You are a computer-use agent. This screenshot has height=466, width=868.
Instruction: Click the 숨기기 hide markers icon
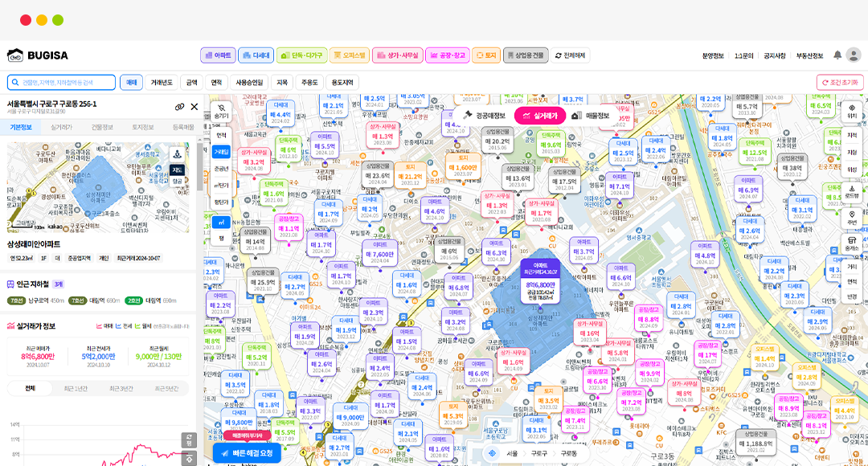221,112
